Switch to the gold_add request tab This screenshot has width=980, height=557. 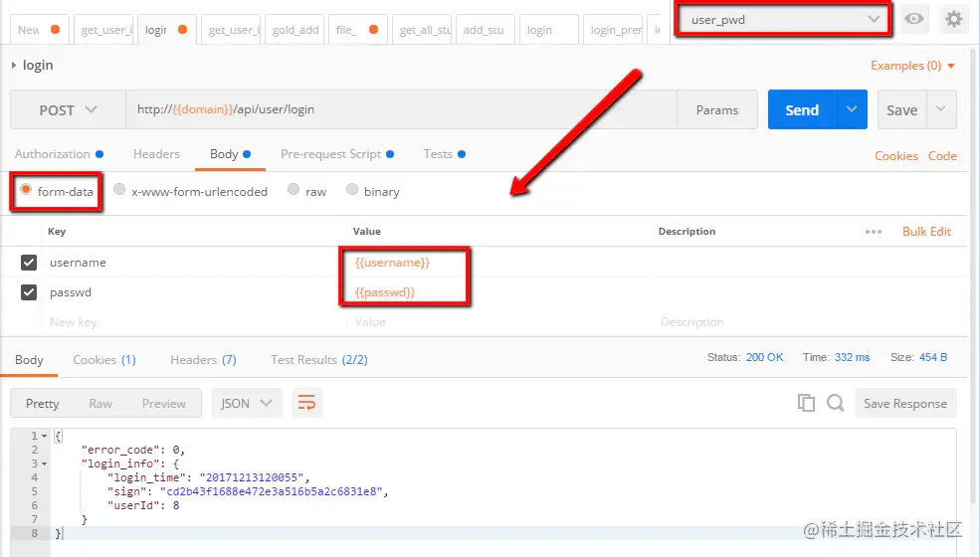pyautogui.click(x=295, y=30)
